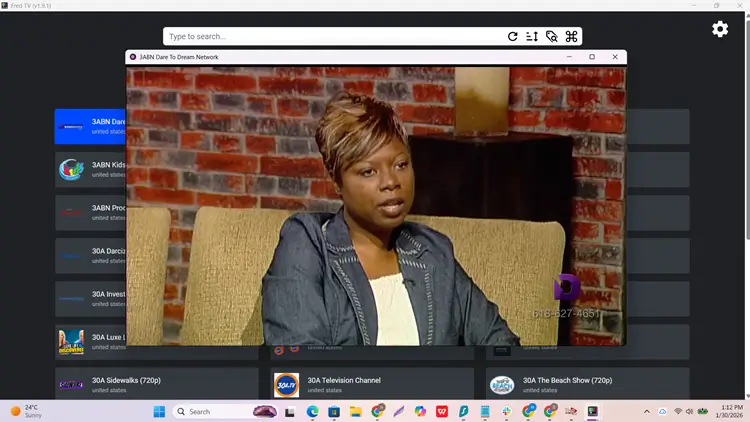750x422 pixels.
Task: Close the 3ABN Dare To Dream player window
Action: (x=615, y=57)
